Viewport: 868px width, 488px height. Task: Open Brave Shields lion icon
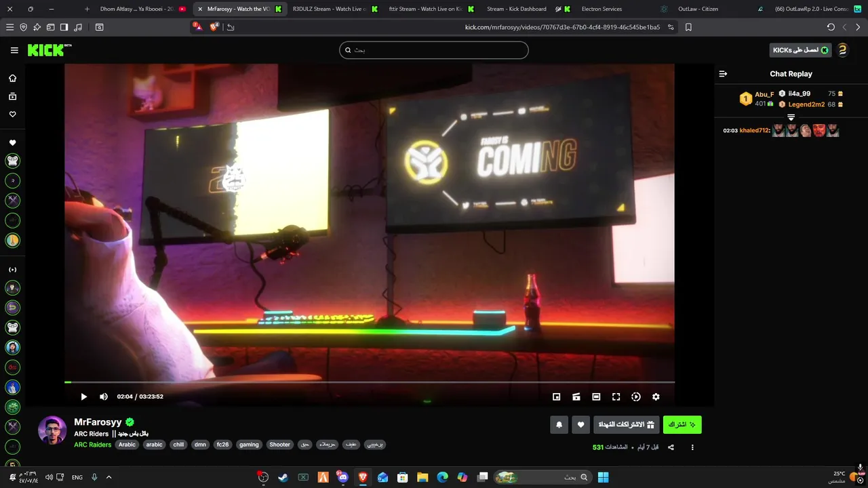click(x=214, y=27)
